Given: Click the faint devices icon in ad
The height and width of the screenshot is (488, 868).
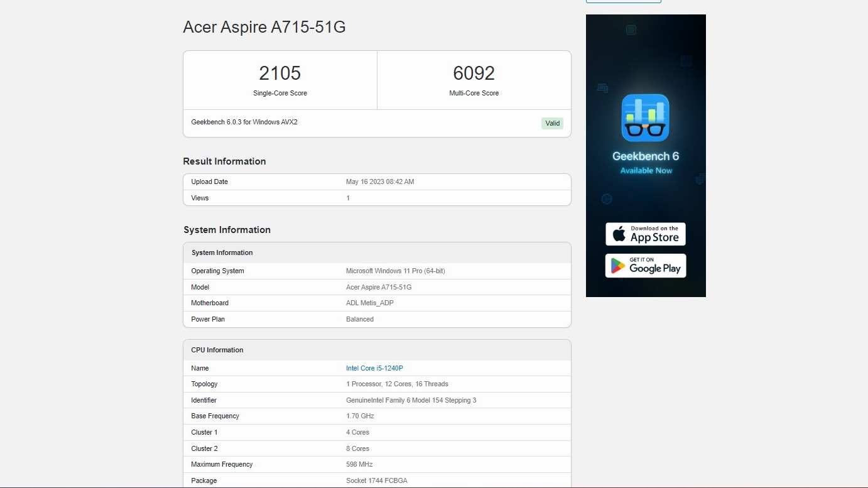Looking at the screenshot, I should point(602,89).
